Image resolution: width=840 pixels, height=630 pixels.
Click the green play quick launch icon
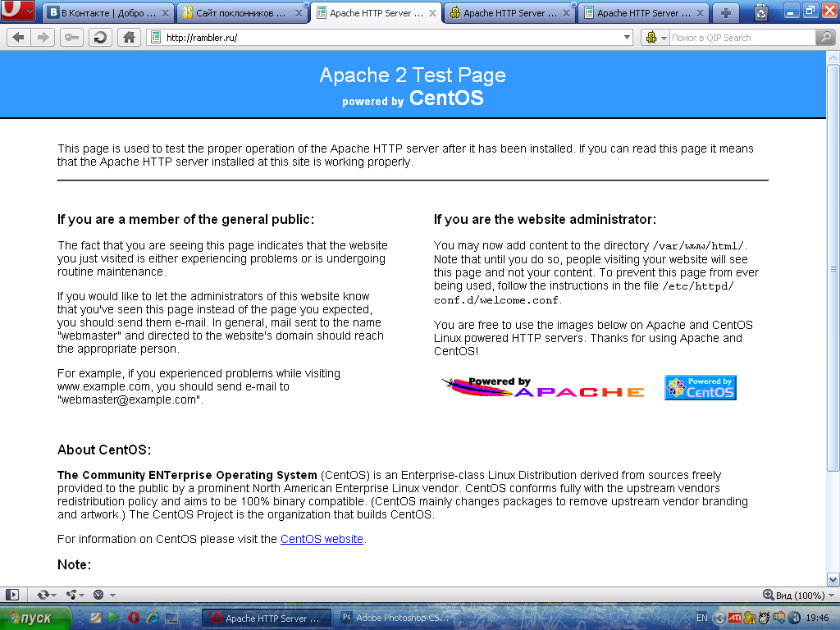pyautogui.click(x=113, y=617)
